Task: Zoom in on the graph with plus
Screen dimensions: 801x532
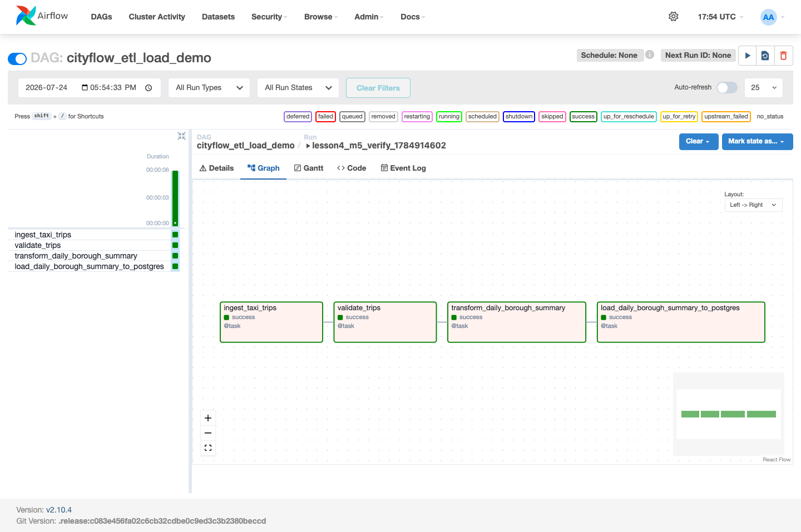Action: point(208,418)
